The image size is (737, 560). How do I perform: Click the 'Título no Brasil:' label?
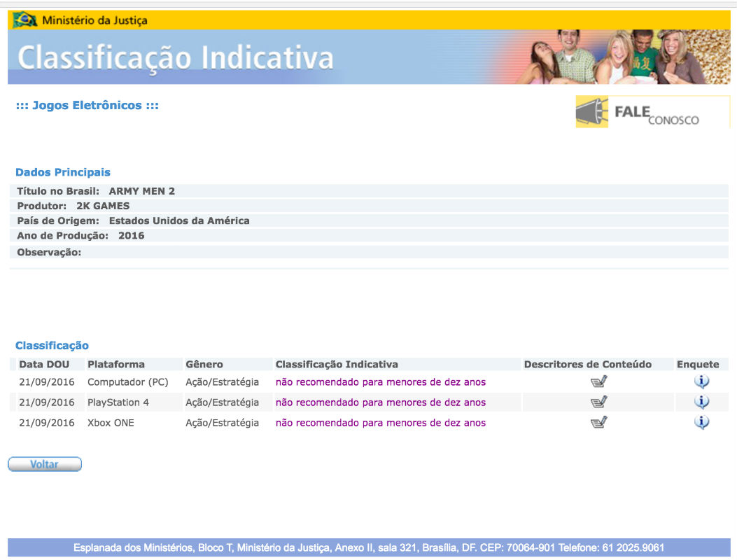tap(58, 191)
